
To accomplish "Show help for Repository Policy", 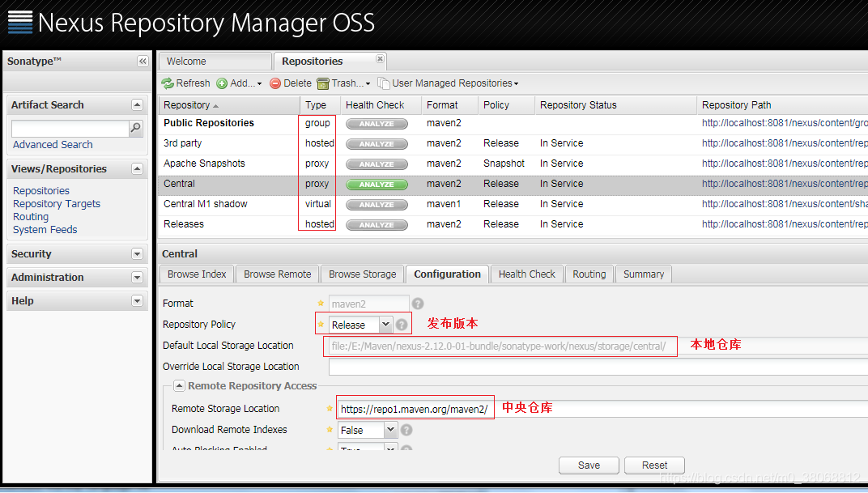I will tap(402, 325).
